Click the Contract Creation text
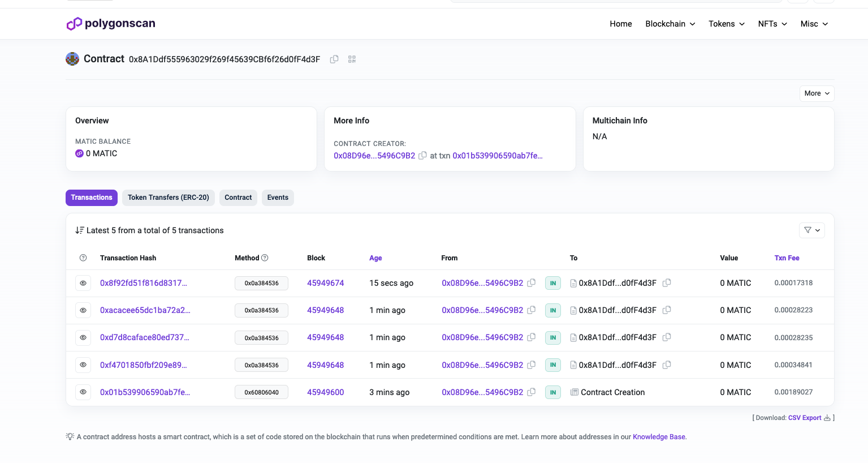 click(x=612, y=392)
